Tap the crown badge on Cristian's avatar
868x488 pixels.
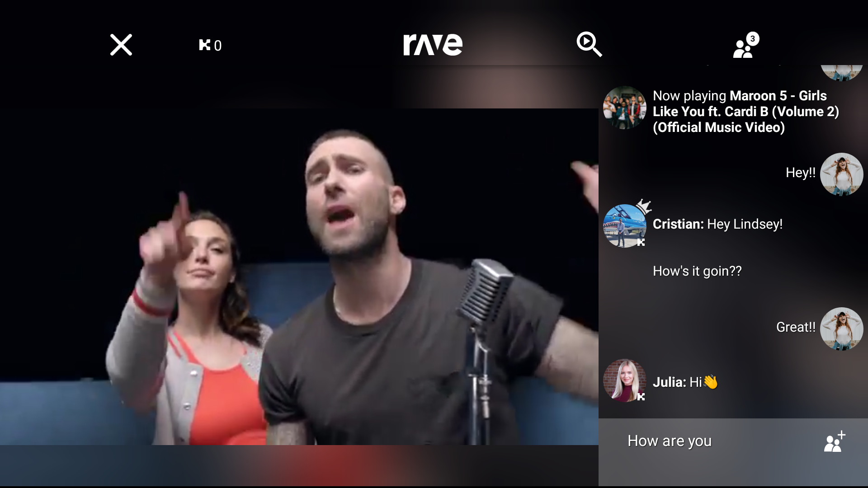644,206
